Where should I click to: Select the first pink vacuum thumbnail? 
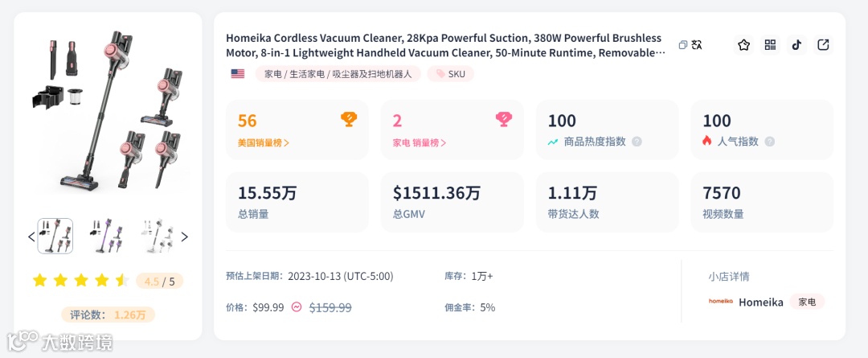55,237
